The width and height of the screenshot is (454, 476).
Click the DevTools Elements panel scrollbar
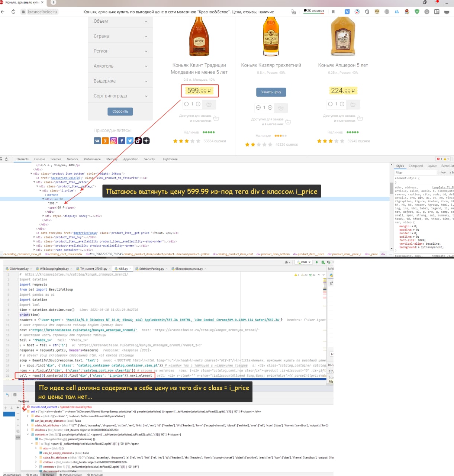click(x=391, y=188)
